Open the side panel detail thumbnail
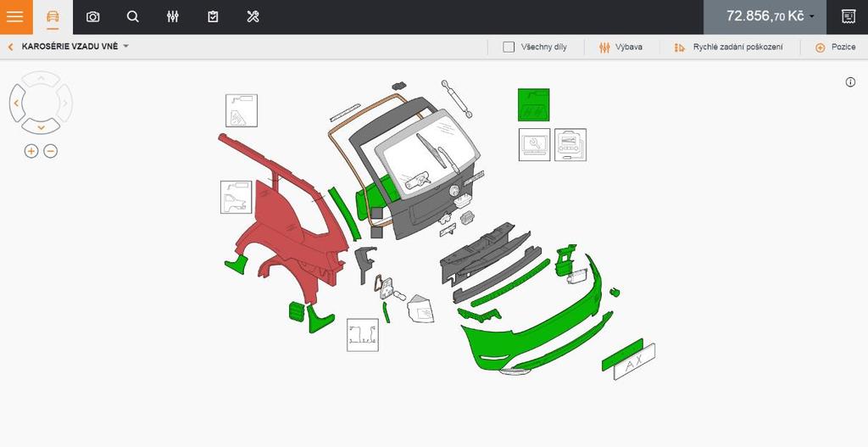868x447 pixels. [236, 197]
